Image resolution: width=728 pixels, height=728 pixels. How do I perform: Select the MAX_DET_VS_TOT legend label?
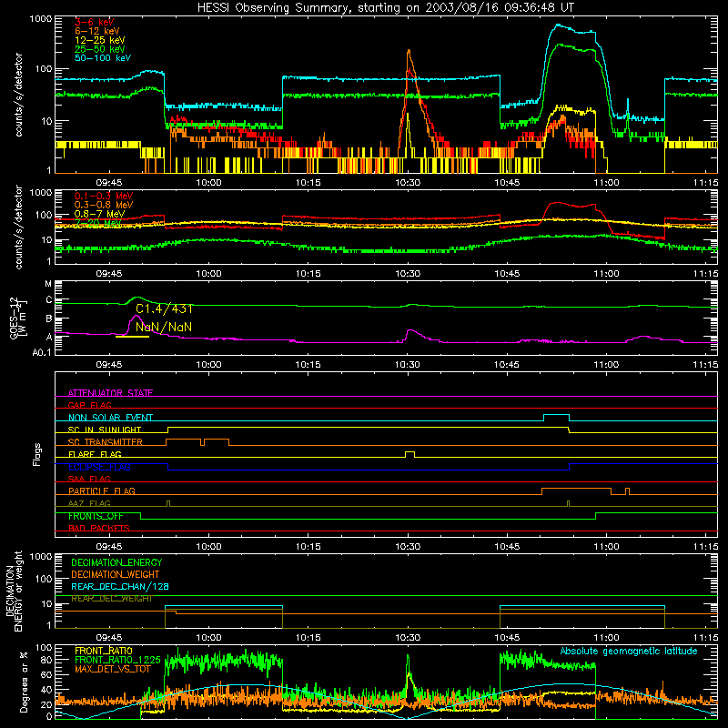pyautogui.click(x=113, y=669)
